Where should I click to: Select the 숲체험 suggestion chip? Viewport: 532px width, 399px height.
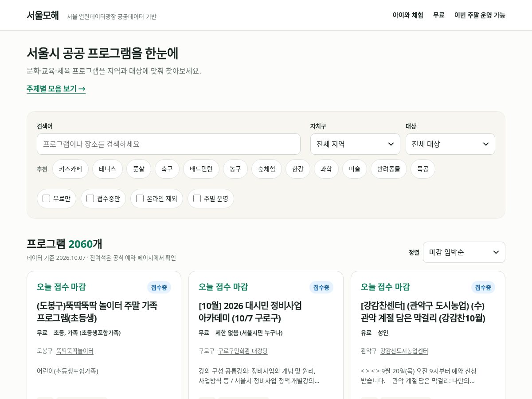266,169
